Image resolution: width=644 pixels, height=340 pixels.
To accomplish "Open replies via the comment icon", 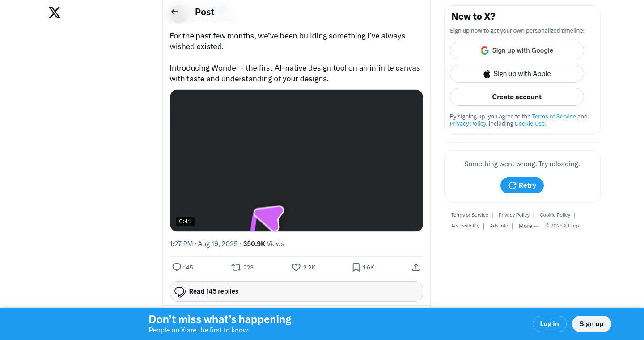I will point(177,267).
